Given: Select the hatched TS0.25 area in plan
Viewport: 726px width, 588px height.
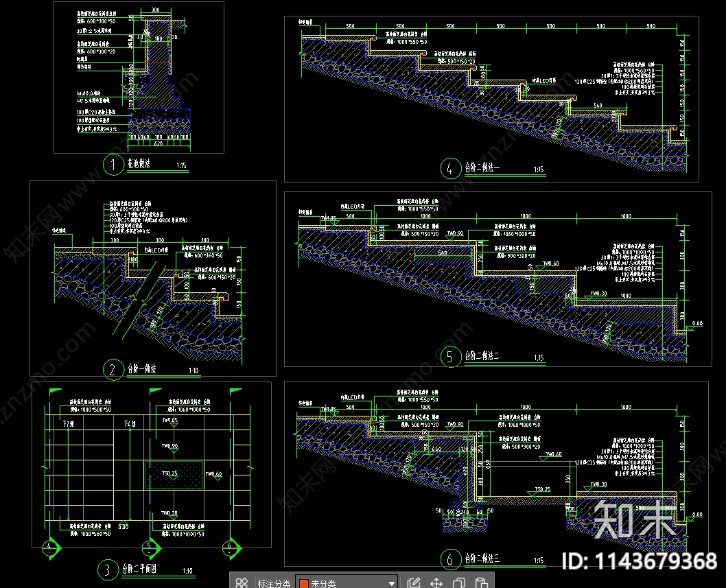Looking at the screenshot, I should pos(174,474).
